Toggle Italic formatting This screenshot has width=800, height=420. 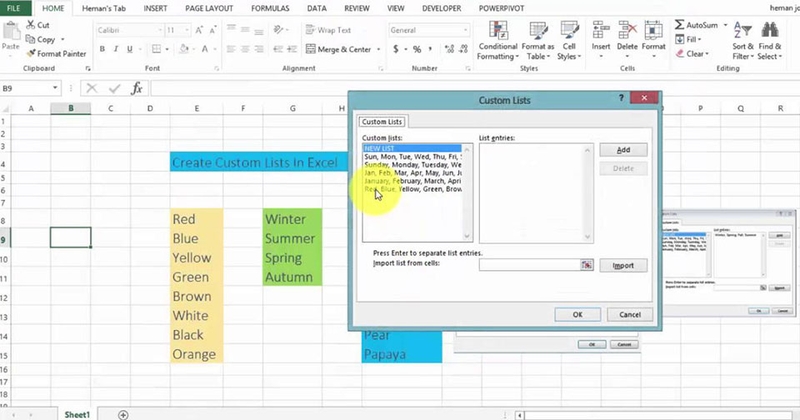116,49
